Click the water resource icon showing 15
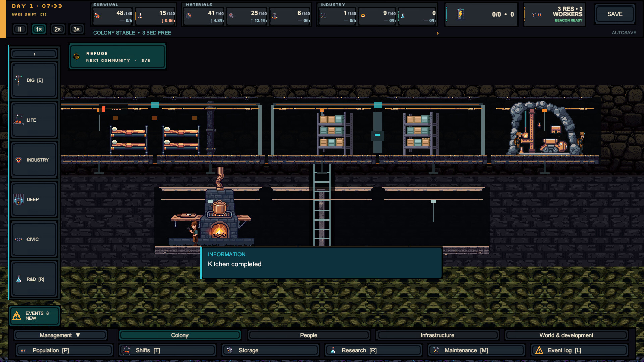 coord(140,16)
